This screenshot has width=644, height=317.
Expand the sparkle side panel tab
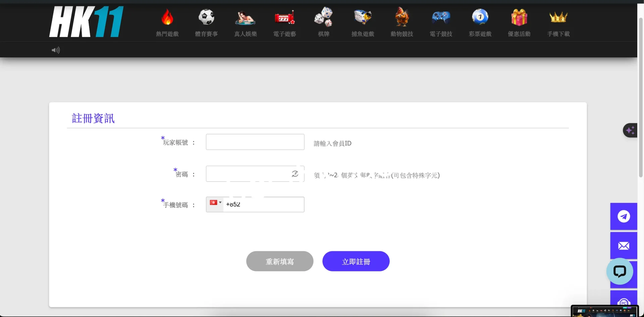(x=630, y=130)
